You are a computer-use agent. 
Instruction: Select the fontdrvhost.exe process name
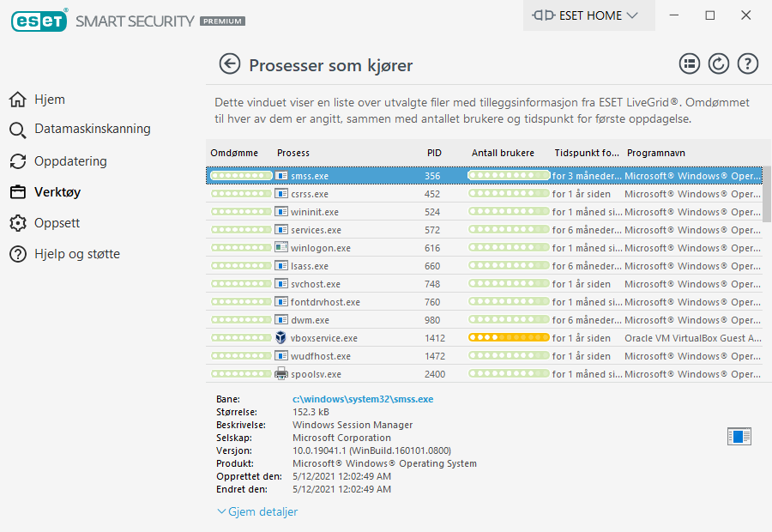[x=325, y=302]
